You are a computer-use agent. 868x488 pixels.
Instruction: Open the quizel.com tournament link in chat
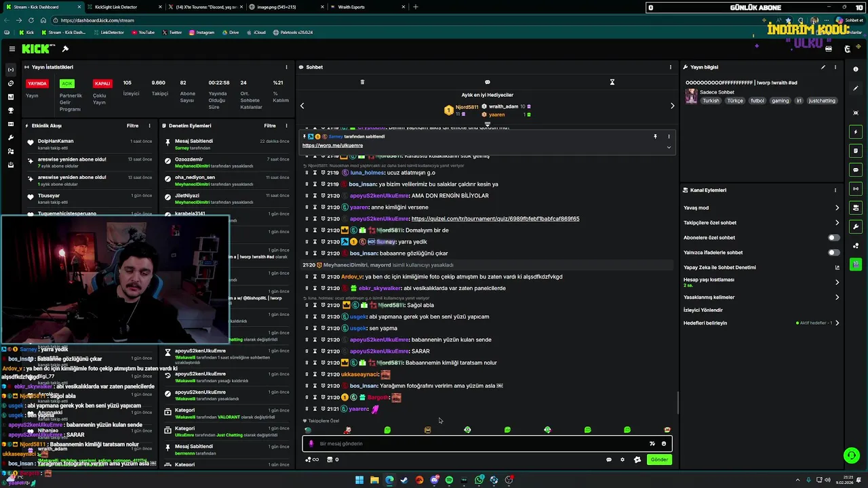point(495,219)
